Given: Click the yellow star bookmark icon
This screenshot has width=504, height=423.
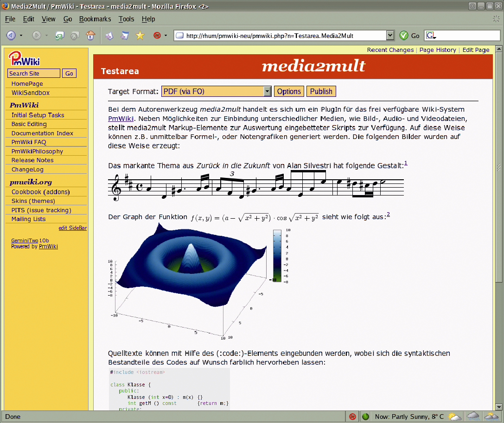Looking at the screenshot, I should click(140, 35).
